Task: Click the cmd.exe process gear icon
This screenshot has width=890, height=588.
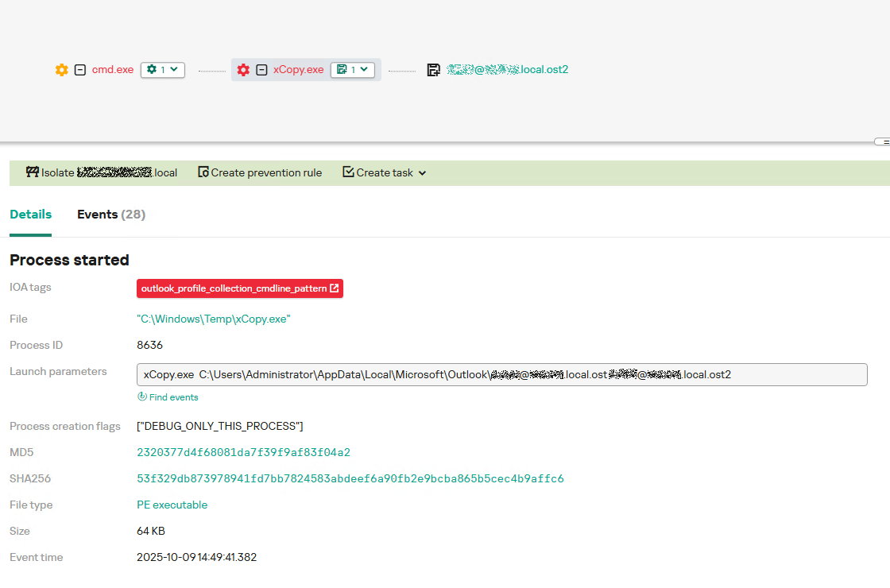Action: (61, 69)
